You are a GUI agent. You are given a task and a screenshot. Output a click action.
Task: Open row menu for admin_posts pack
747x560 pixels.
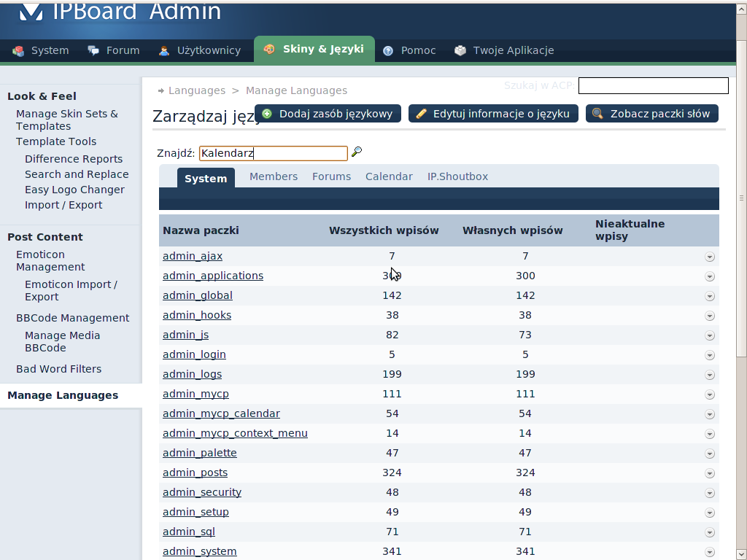coord(710,473)
